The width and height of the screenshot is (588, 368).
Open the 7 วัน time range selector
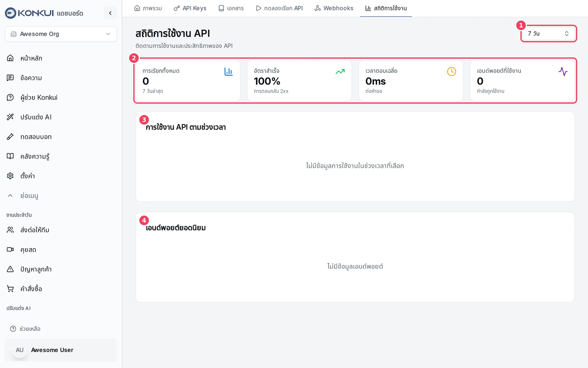tap(549, 34)
